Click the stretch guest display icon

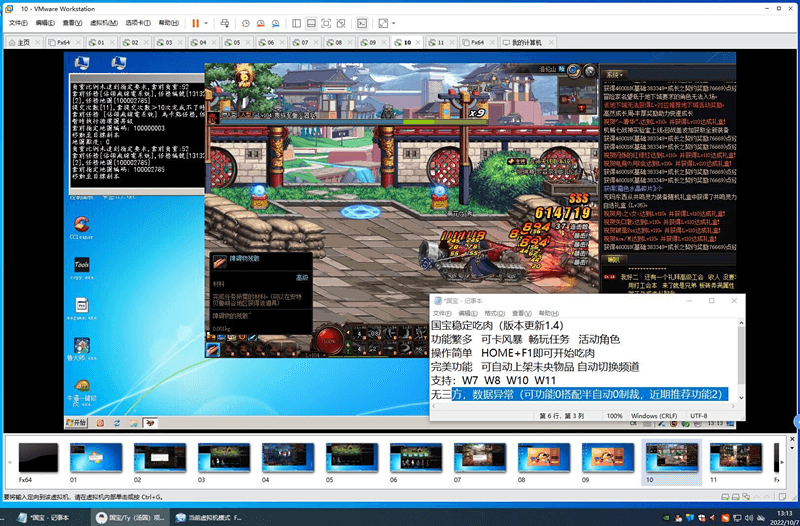(383, 23)
